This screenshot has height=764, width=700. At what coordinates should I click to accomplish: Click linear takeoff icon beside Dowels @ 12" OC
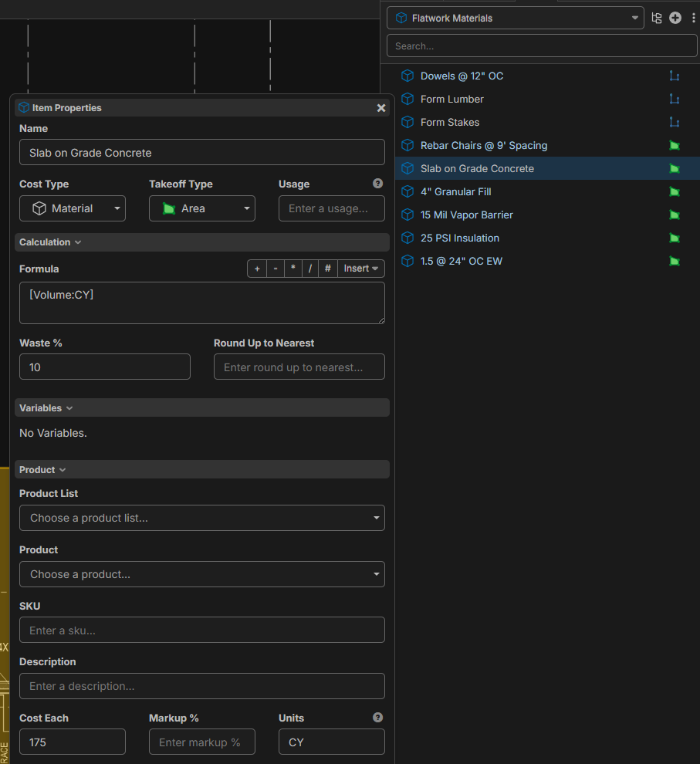pyautogui.click(x=674, y=76)
